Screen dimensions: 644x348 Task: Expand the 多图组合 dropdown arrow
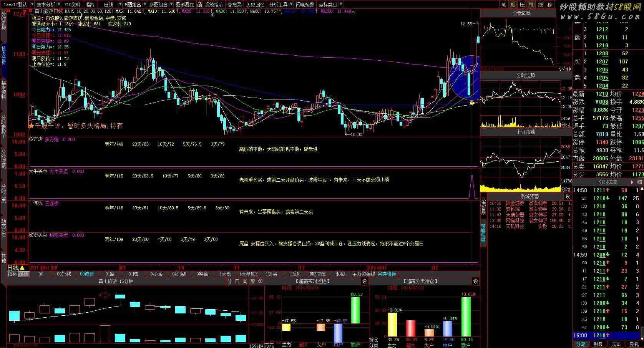pos(171,5)
